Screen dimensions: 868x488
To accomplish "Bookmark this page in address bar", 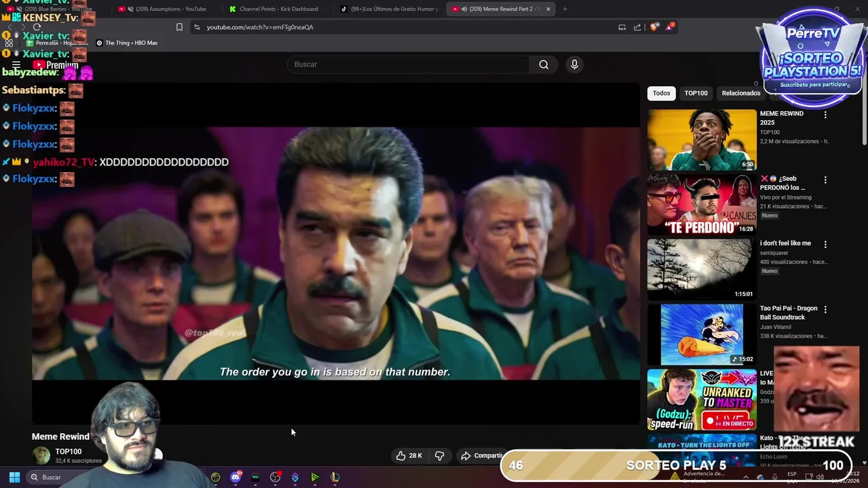I will 179,27.
